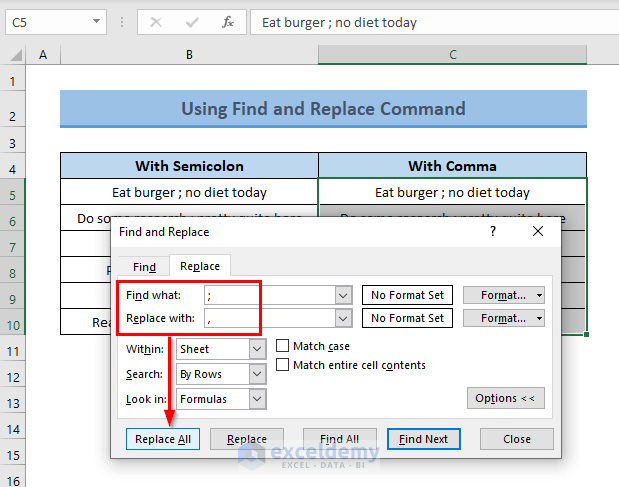Viewport: 619px width, 487px height.
Task: Open the Find what Format arrow menu
Action: pos(539,295)
